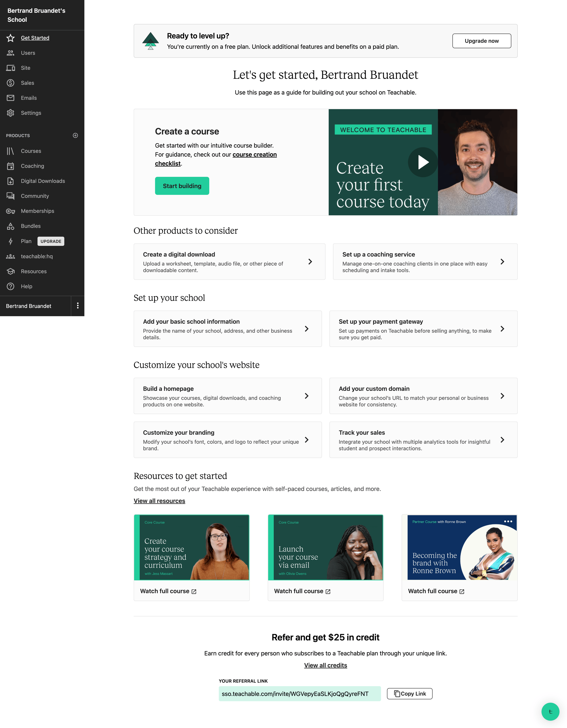The height and width of the screenshot is (728, 567).
Task: Open the Track your sales card arrow
Action: 502,440
